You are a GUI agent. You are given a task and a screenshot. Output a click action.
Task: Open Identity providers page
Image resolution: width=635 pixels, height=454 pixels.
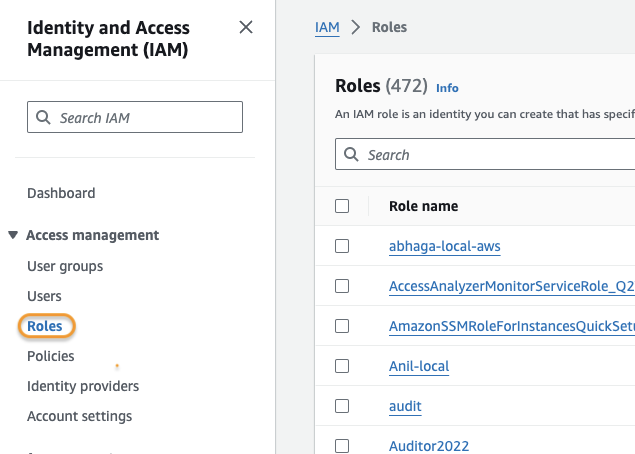83,386
